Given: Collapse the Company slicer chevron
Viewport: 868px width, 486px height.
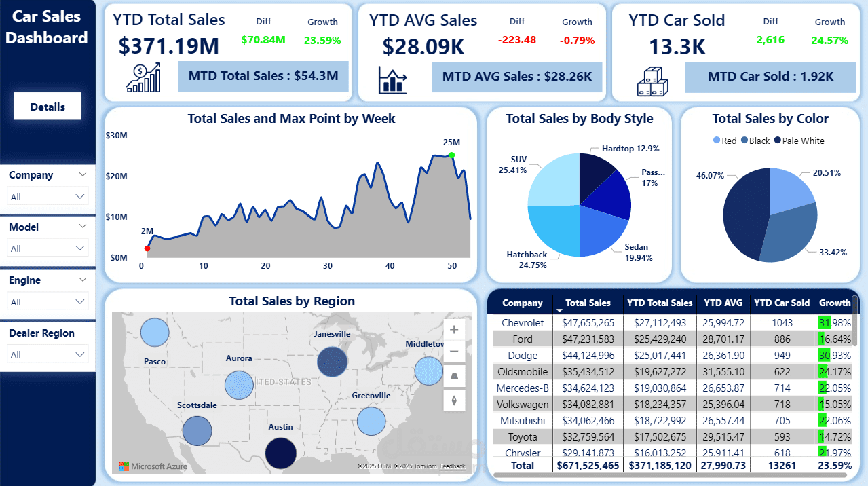Looking at the screenshot, I should click(83, 174).
